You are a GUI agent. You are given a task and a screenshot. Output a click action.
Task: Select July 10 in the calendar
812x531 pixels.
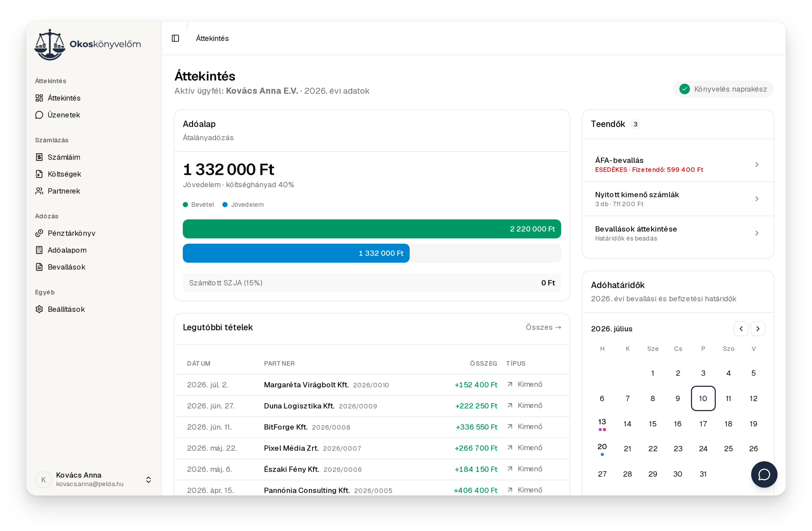point(703,398)
